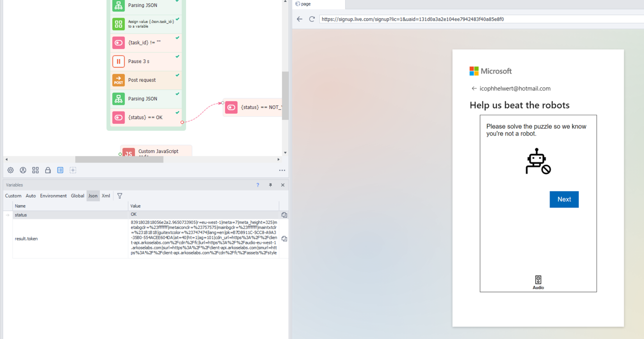644x339 pixels.
Task: Open the three-dots more options menu
Action: coord(282,170)
